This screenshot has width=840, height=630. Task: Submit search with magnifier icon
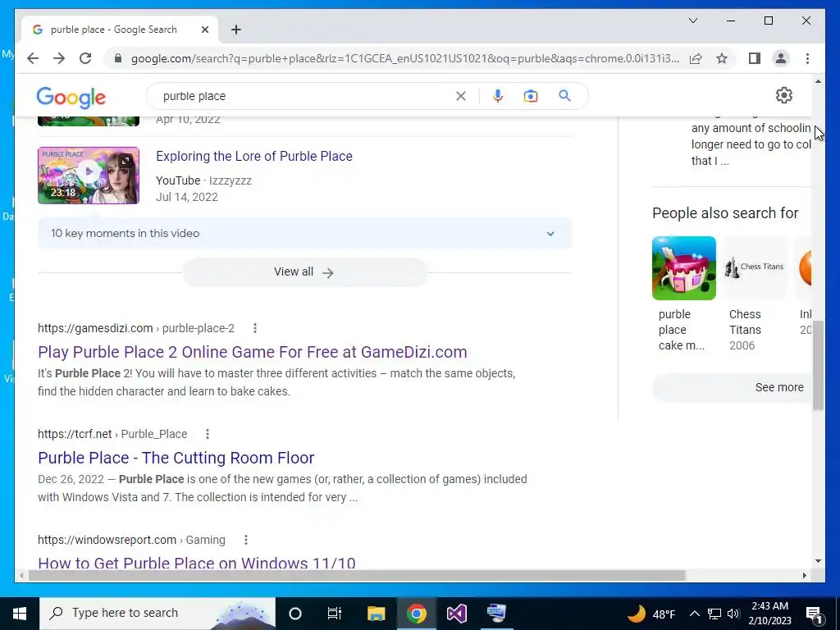click(564, 96)
